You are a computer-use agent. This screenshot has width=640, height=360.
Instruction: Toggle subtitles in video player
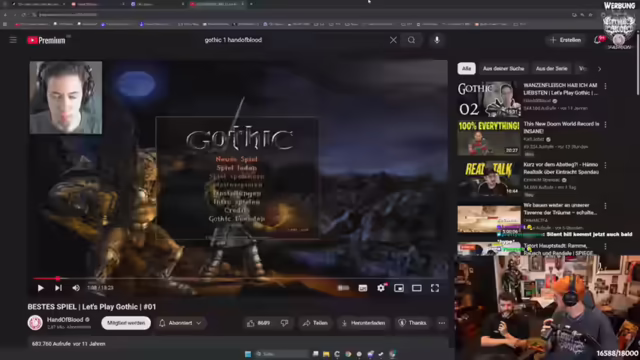coord(363,288)
